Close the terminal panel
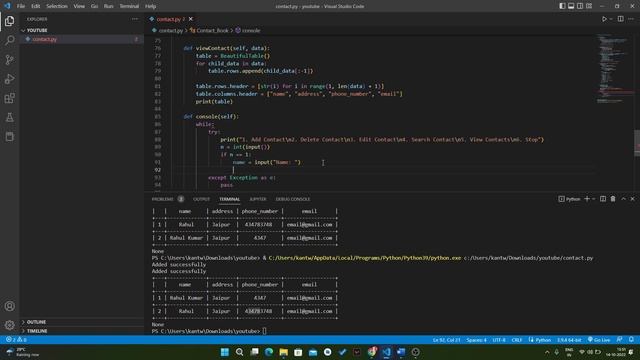This screenshot has width=640, height=360. click(x=633, y=199)
